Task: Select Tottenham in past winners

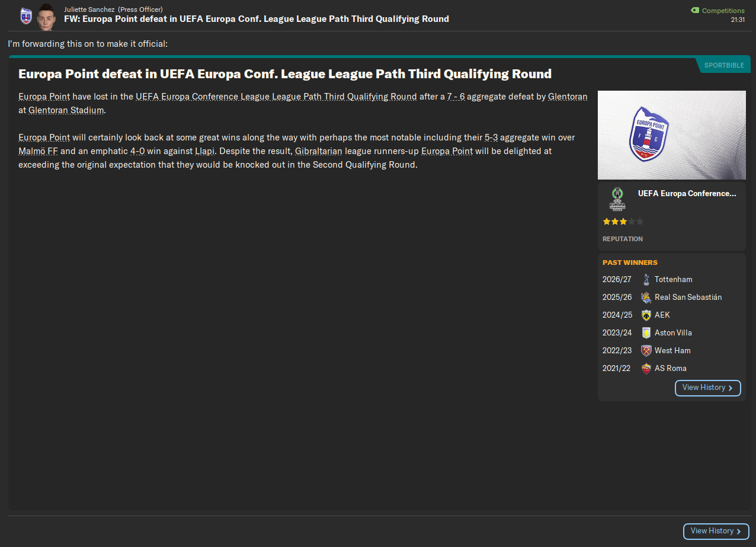Action: click(x=674, y=279)
